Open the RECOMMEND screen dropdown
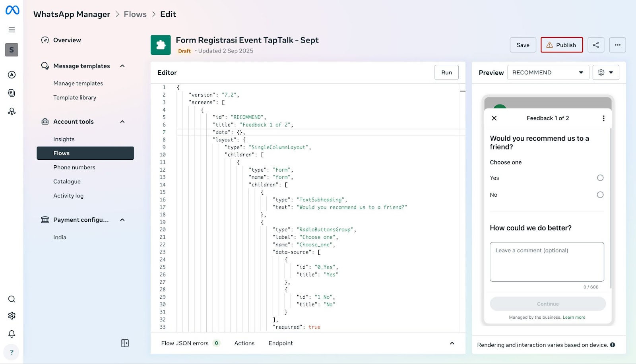Image resolution: width=636 pixels, height=364 pixels. coord(548,72)
